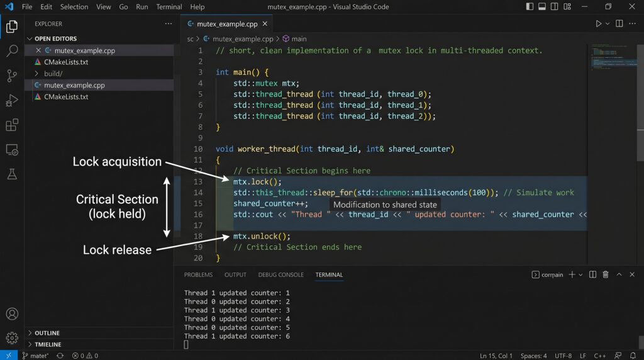
Task: Switch to the Problems tab
Action: 198,274
